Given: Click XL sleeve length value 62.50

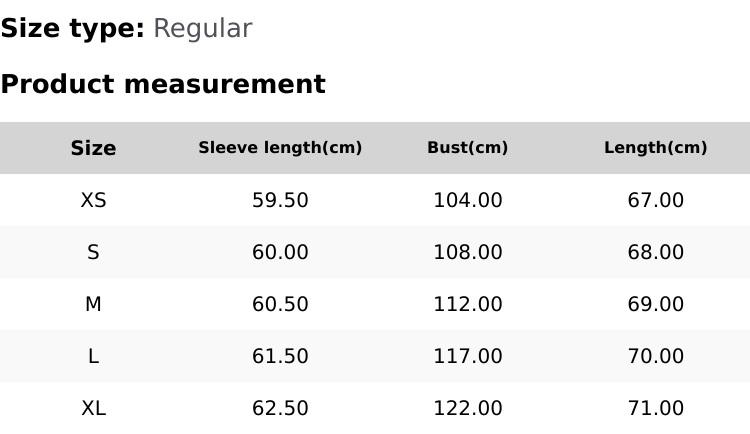Looking at the screenshot, I should (280, 408).
